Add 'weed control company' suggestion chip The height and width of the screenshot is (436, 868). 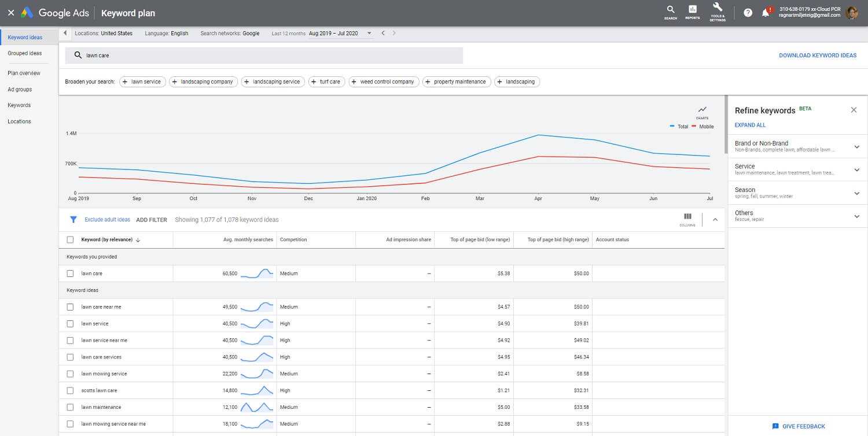[384, 82]
